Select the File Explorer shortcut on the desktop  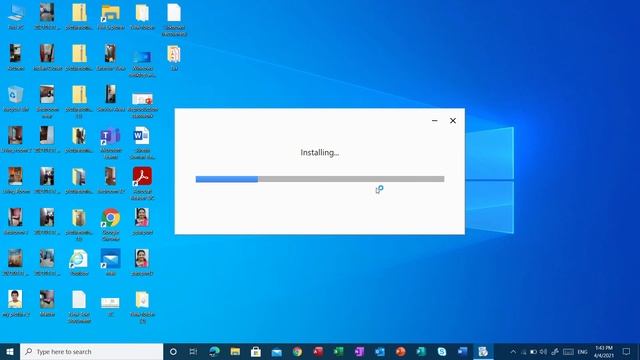tap(111, 16)
